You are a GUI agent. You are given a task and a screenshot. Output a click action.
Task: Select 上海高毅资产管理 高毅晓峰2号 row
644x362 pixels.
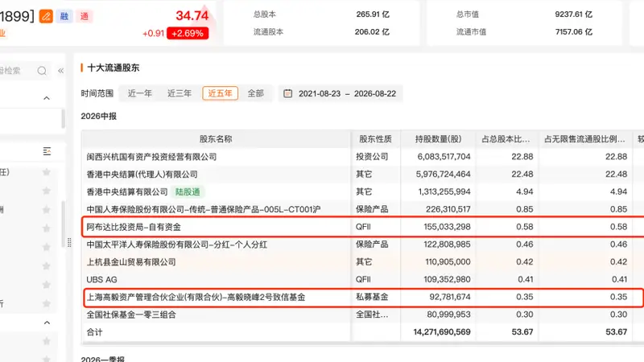363,297
